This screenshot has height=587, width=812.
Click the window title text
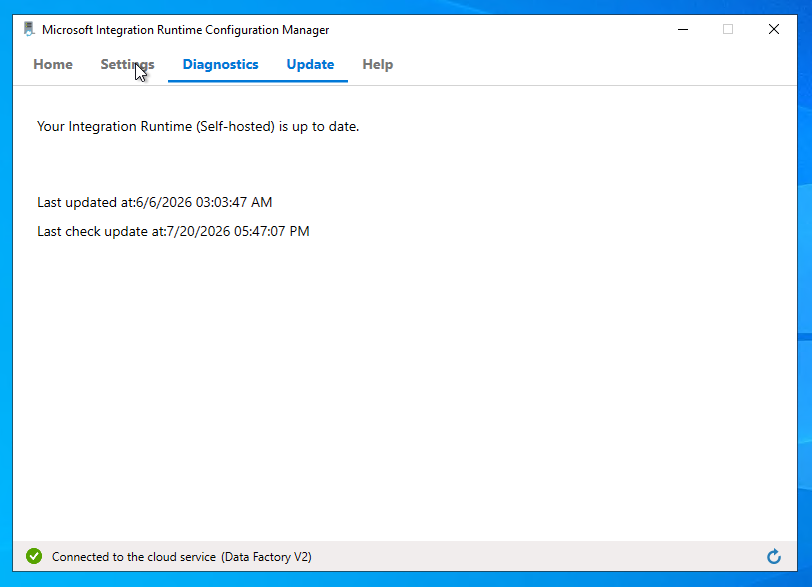(185, 30)
